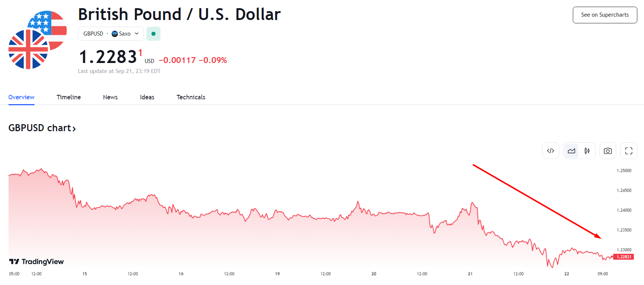
Task: Click the See on Supercharts button
Action: tap(605, 15)
